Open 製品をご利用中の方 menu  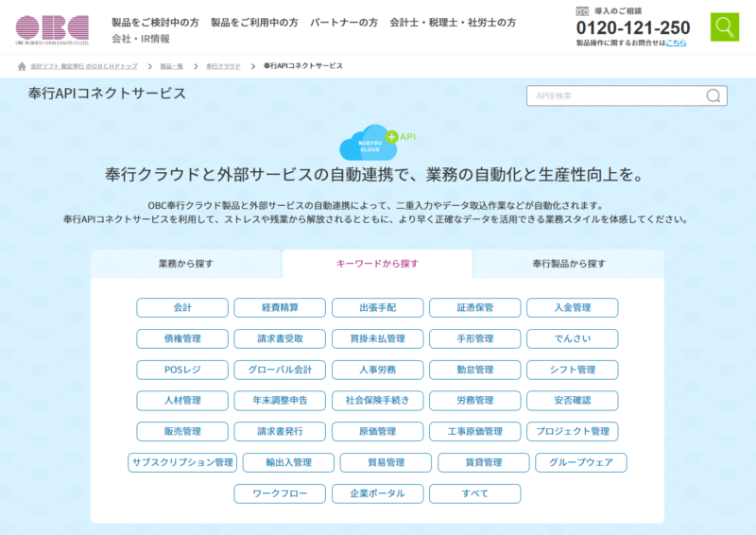pos(254,23)
